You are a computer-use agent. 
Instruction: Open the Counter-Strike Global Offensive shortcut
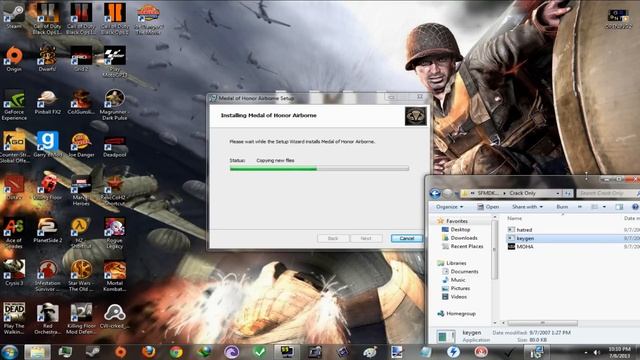point(14,147)
